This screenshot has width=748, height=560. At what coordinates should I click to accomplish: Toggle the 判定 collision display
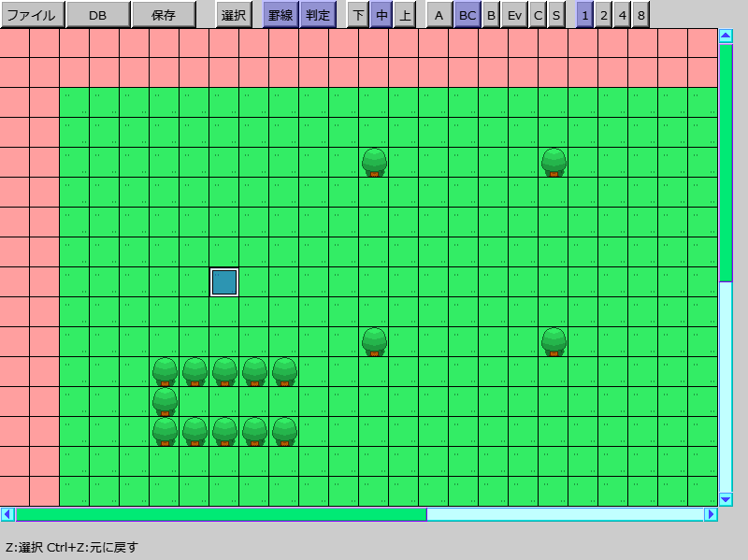point(318,15)
